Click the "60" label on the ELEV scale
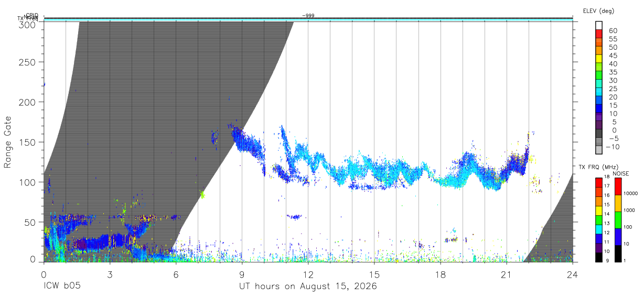 pos(613,31)
